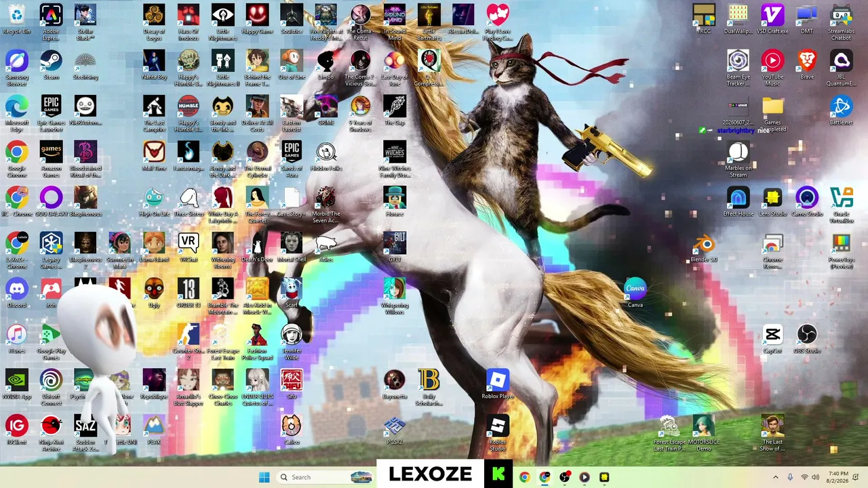Select the Narita Boy desktop icon
This screenshot has width=868, height=488.
[x=154, y=65]
